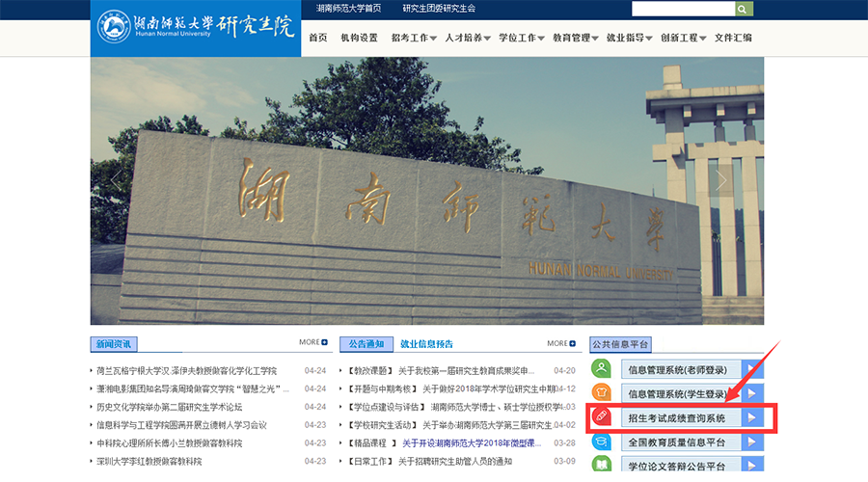Image resolution: width=868 pixels, height=482 pixels.
Task: Open the 研究生团委研究生会 top link
Action: (x=439, y=9)
